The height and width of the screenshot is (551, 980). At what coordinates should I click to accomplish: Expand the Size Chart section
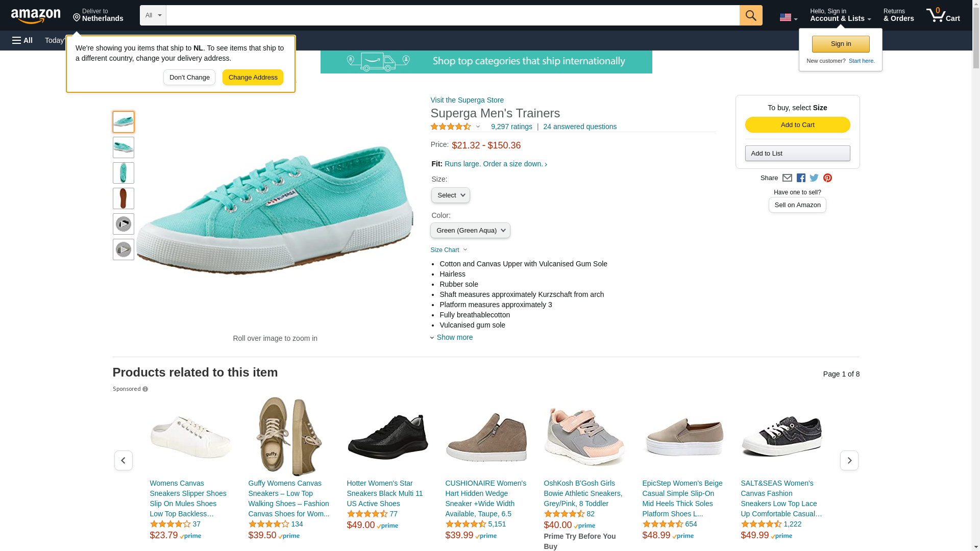449,250
